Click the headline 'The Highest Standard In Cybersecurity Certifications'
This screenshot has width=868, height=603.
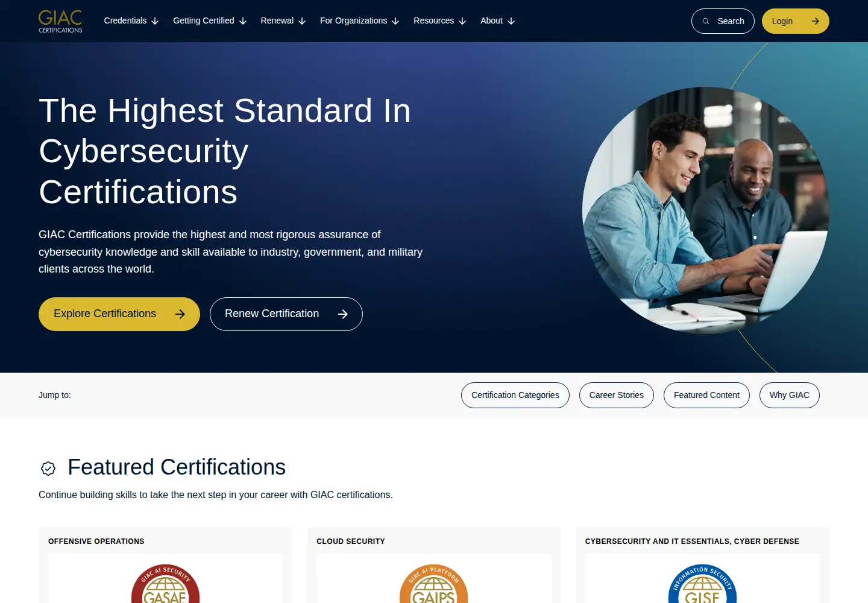click(x=225, y=151)
